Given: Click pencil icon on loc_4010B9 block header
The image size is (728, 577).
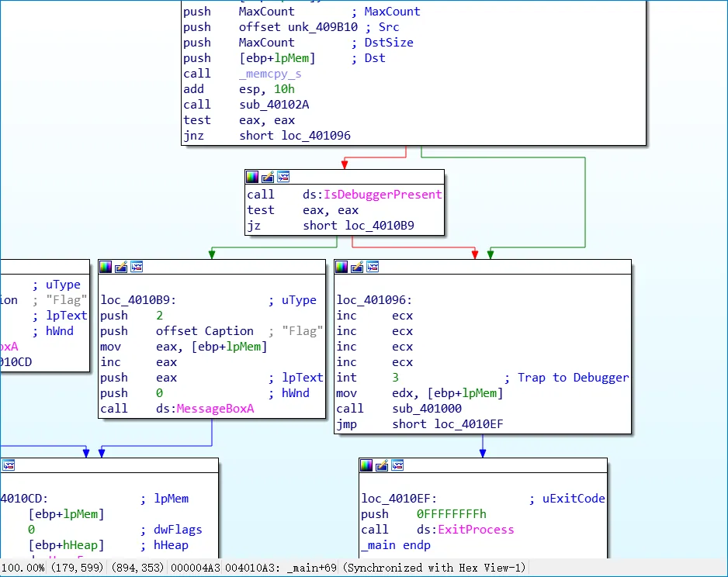Looking at the screenshot, I should coord(121,267).
